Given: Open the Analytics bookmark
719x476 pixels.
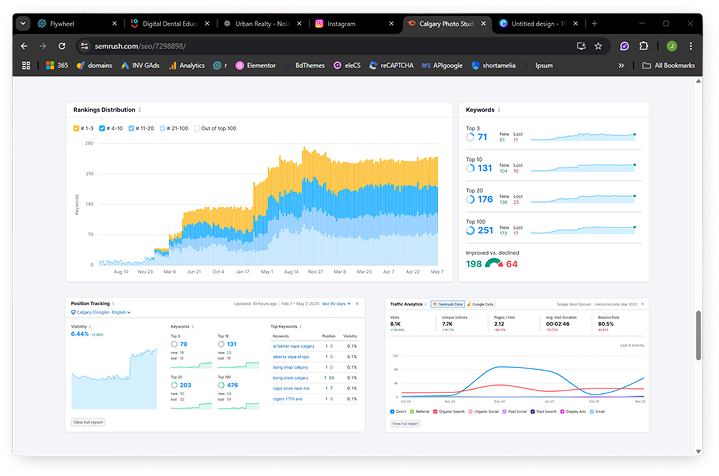Looking at the screenshot, I should coord(187,66).
